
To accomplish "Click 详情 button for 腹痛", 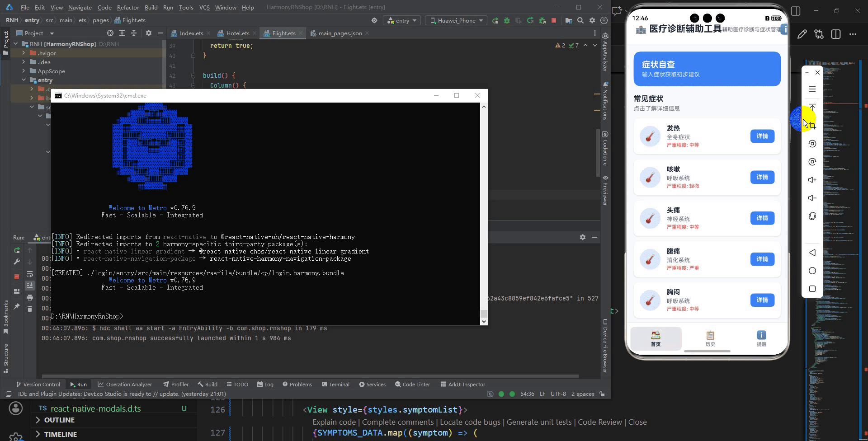I will click(762, 259).
